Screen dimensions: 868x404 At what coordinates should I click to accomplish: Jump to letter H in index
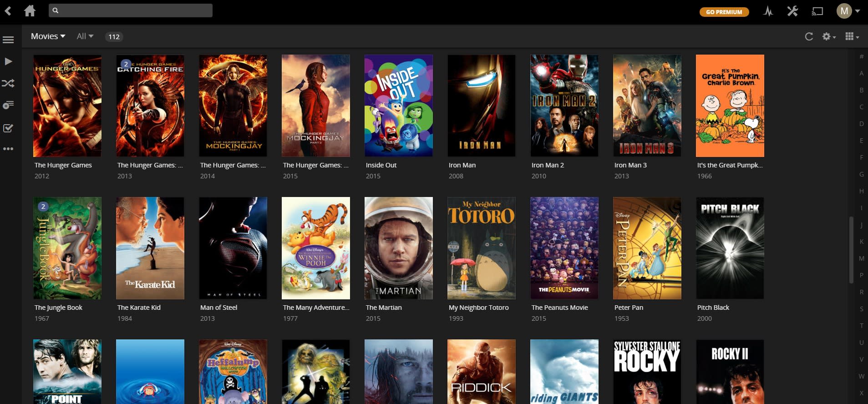coord(861,191)
